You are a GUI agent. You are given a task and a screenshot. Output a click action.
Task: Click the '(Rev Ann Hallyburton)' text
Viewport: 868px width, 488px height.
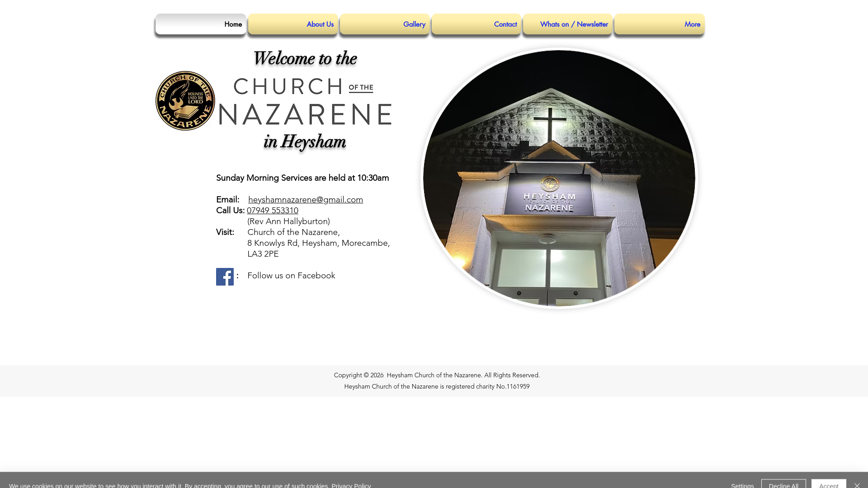point(288,221)
